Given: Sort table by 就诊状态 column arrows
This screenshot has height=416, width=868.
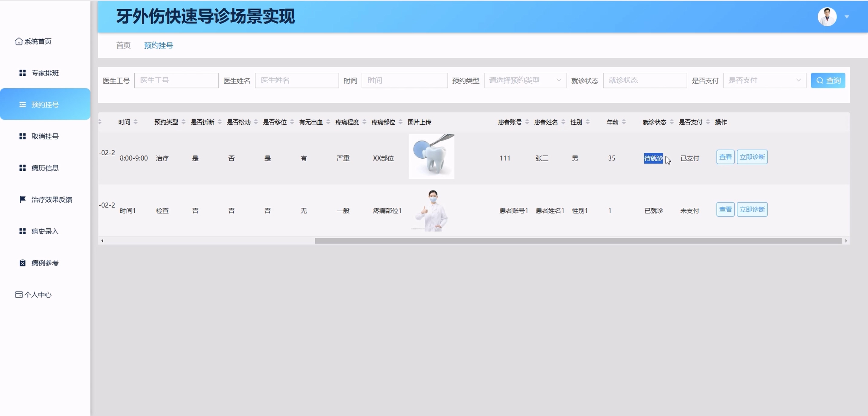Looking at the screenshot, I should (672, 122).
